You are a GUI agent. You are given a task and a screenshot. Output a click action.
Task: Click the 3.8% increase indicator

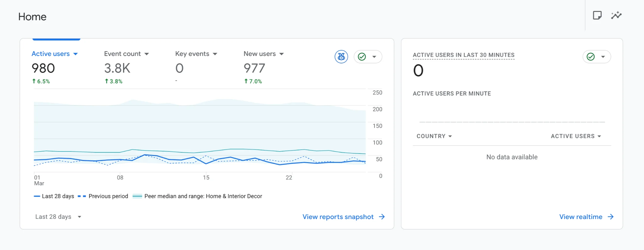tap(113, 81)
